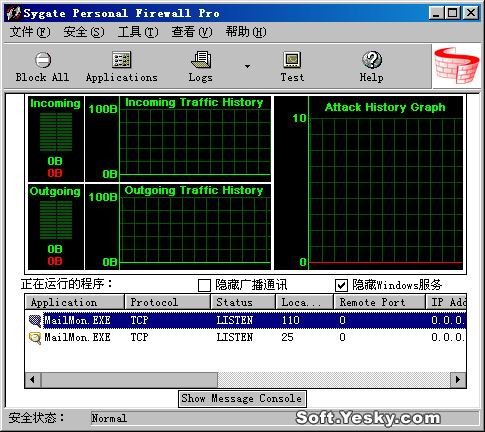
Task: Uncheck the 隐藏Windows服务 checkbox
Action: click(341, 285)
